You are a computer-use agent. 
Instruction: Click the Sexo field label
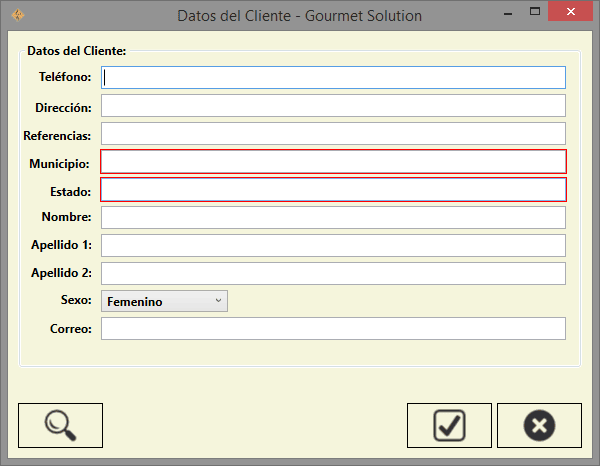75,301
